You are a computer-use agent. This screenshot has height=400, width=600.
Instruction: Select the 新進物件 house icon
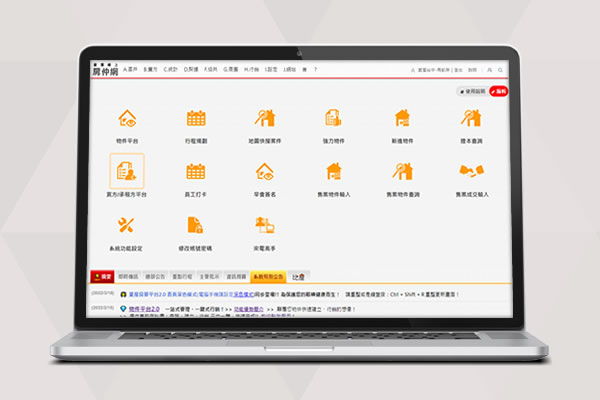[400, 119]
